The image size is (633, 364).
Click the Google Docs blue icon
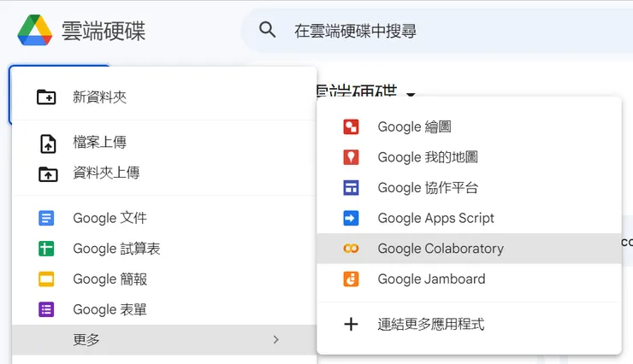coord(46,218)
